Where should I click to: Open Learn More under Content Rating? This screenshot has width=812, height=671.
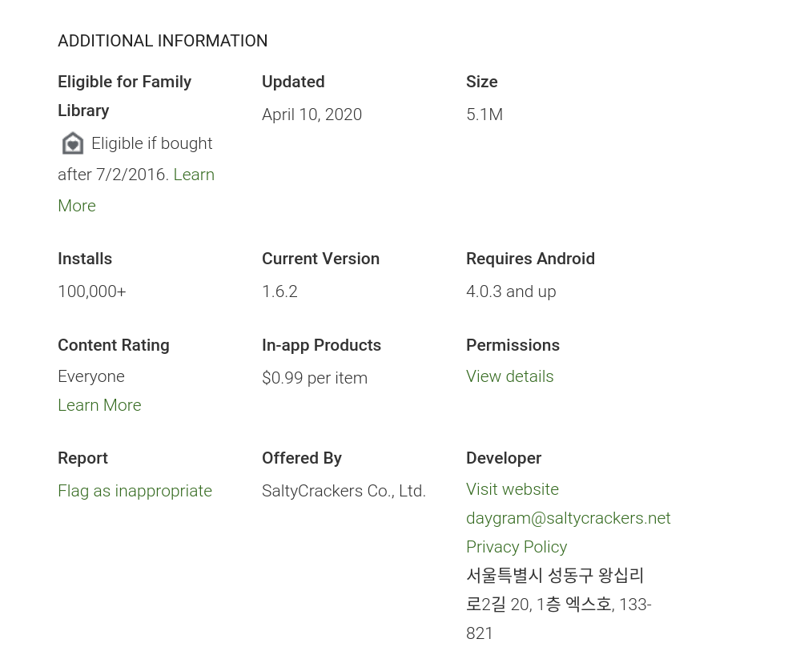[99, 405]
